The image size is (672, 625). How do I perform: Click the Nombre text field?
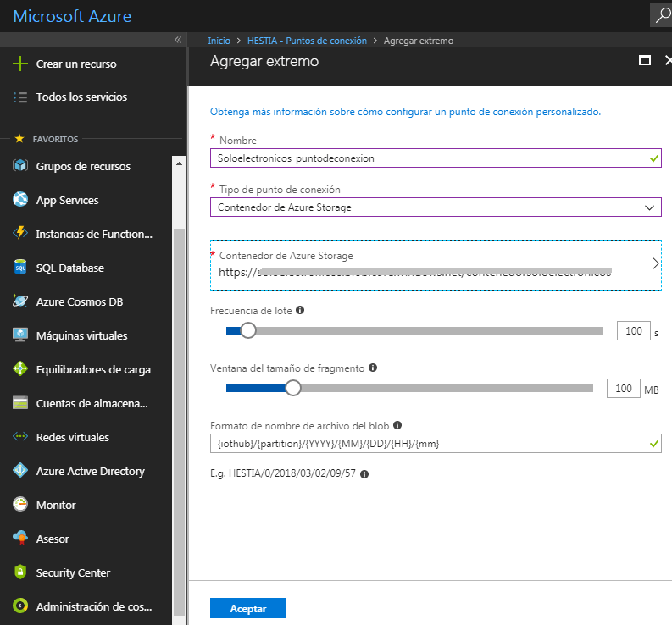click(x=428, y=158)
